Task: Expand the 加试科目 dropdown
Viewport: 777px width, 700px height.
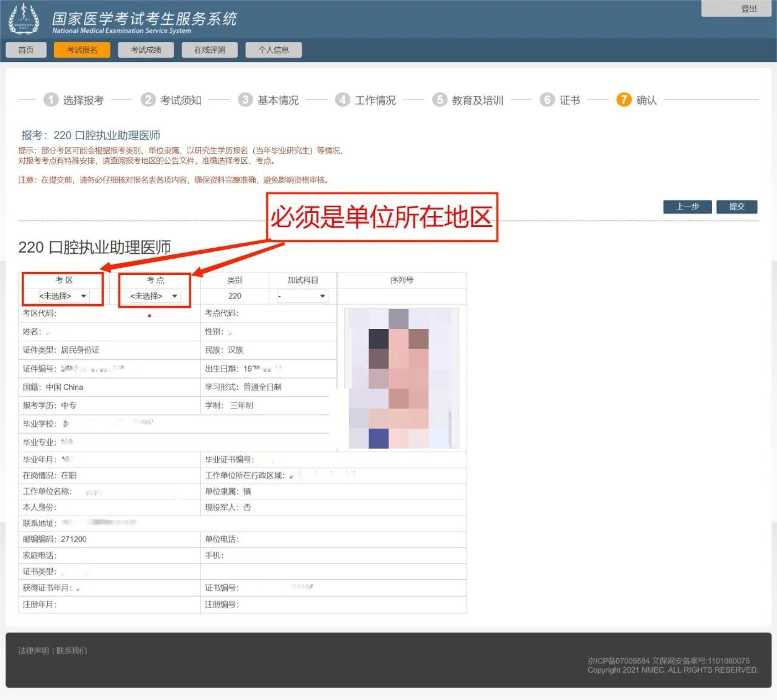Action: coord(302,296)
